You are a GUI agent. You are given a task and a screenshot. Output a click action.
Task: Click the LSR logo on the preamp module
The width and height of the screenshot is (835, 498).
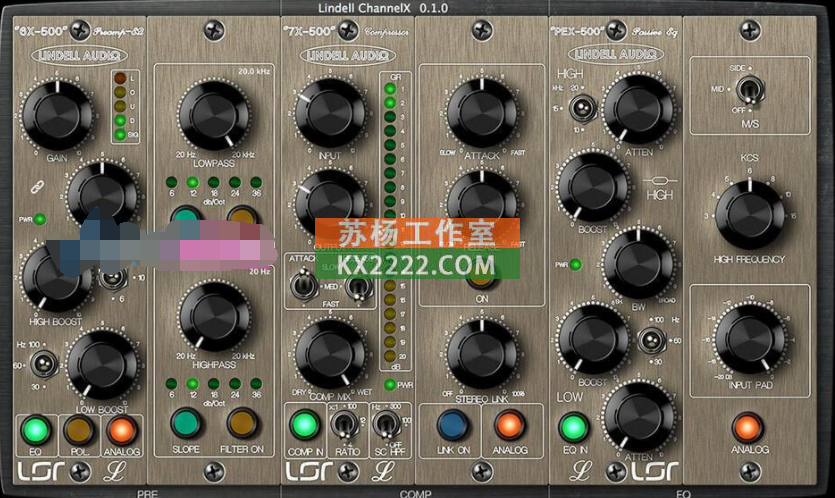tap(42, 471)
